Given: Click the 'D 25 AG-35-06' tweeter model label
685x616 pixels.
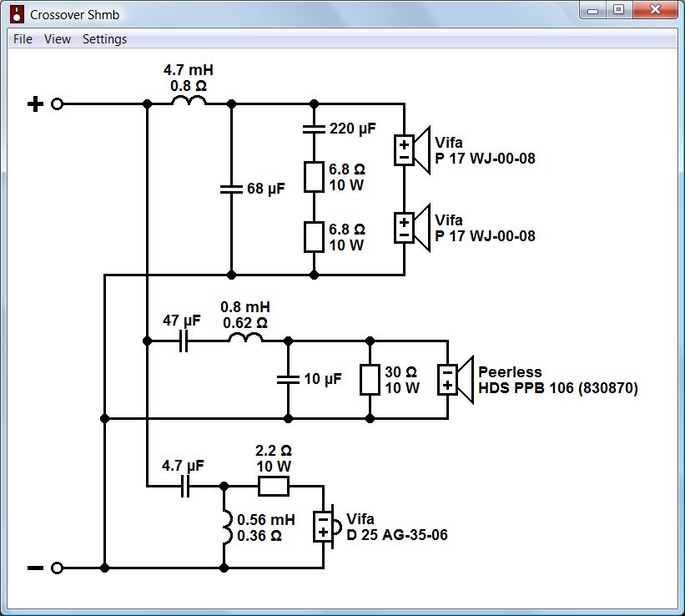Looking at the screenshot, I should tap(396, 535).
